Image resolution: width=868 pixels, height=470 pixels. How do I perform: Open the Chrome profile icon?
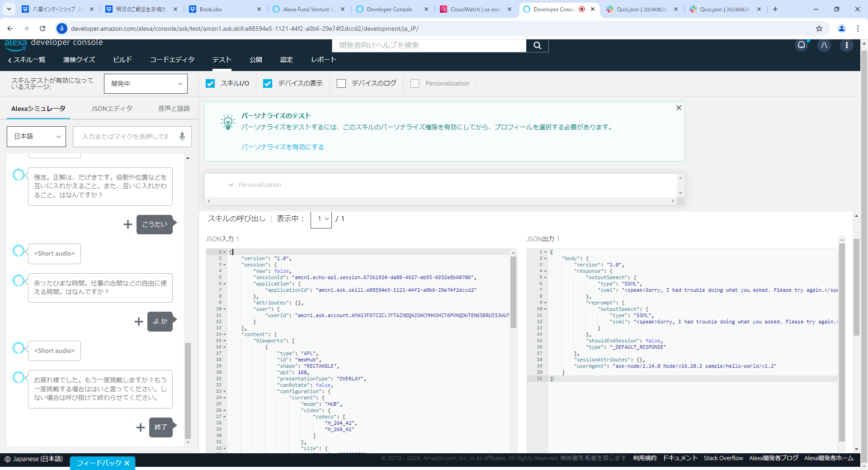click(x=842, y=28)
